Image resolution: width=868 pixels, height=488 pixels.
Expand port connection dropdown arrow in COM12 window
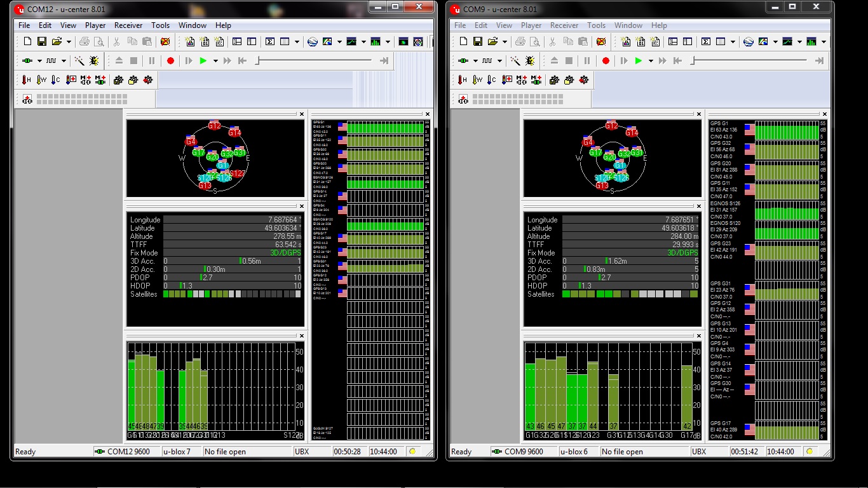(39, 61)
